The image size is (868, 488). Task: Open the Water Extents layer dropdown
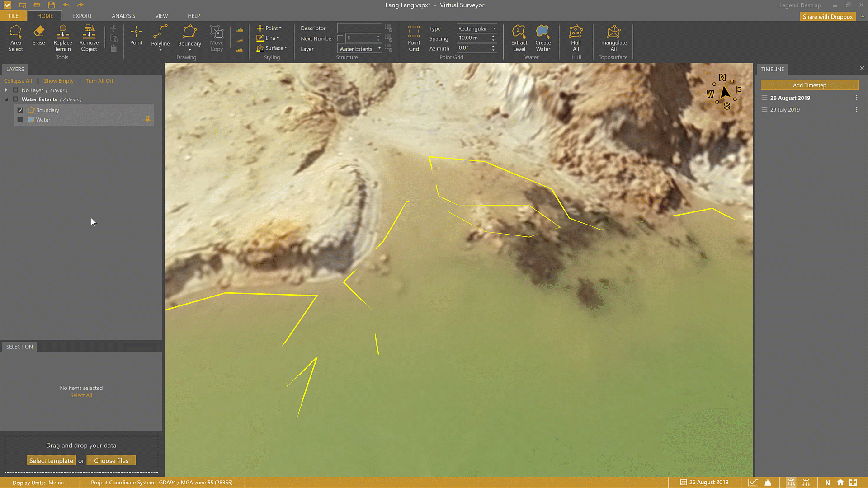point(360,49)
